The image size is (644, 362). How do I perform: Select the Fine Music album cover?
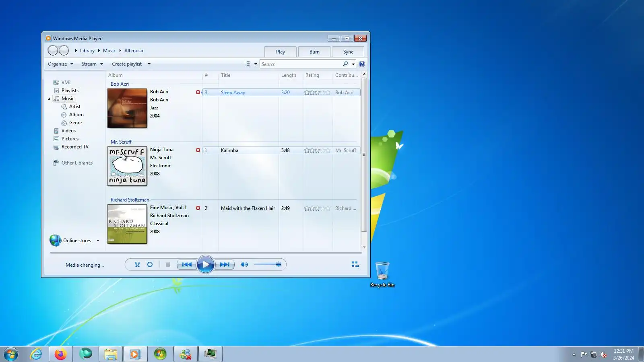tap(127, 224)
